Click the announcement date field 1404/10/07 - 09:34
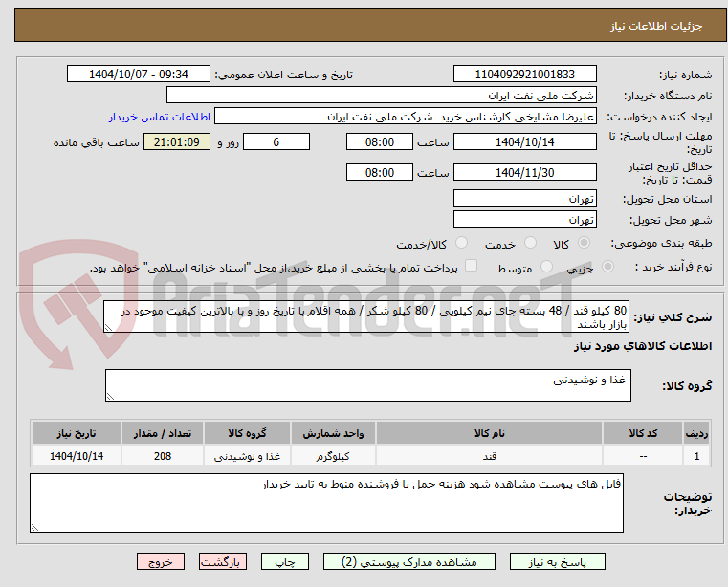The height and width of the screenshot is (587, 728). point(139,74)
